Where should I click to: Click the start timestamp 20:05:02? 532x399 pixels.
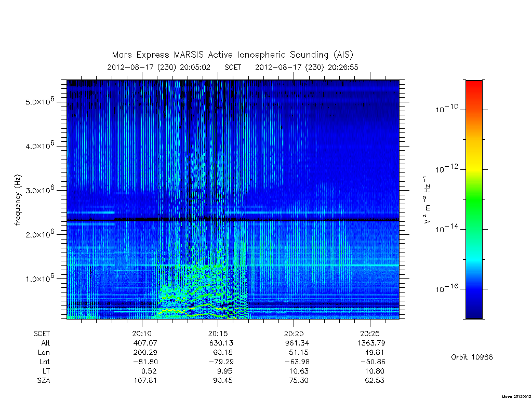point(195,67)
